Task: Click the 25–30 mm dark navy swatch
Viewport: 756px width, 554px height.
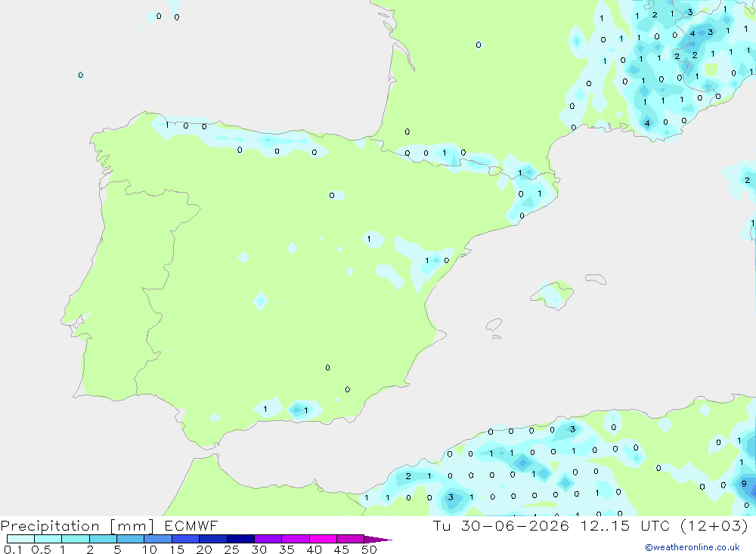Action: [x=240, y=539]
